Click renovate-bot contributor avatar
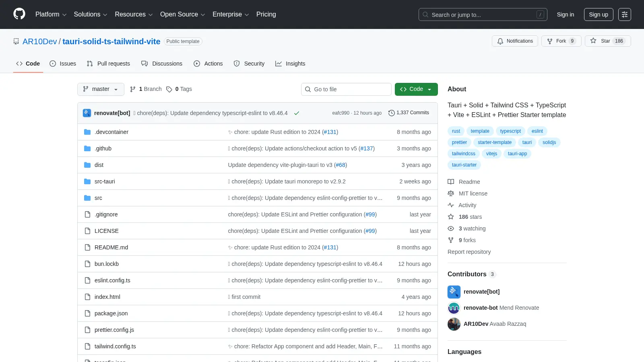This screenshot has height=362, width=644. click(x=454, y=308)
